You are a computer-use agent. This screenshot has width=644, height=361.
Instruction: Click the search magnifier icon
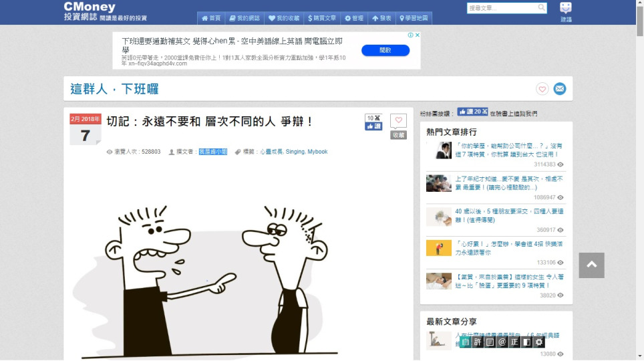(541, 7)
